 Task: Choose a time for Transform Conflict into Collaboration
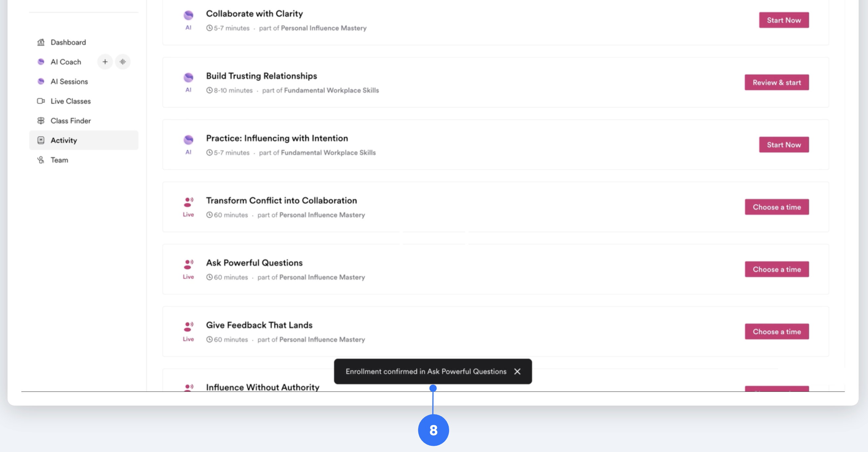(x=776, y=207)
